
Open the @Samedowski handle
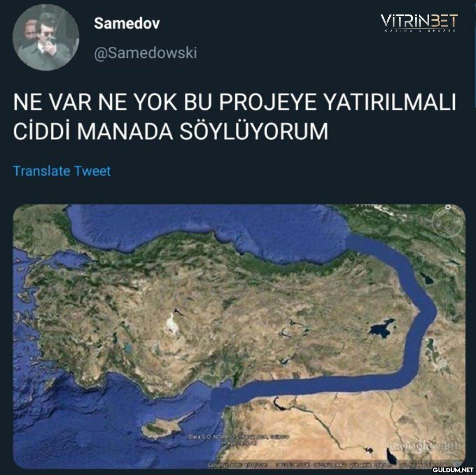coord(145,53)
